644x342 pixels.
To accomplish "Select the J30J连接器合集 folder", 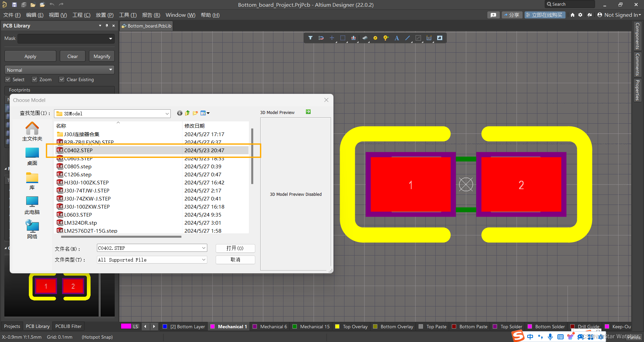I will pyautogui.click(x=82, y=134).
